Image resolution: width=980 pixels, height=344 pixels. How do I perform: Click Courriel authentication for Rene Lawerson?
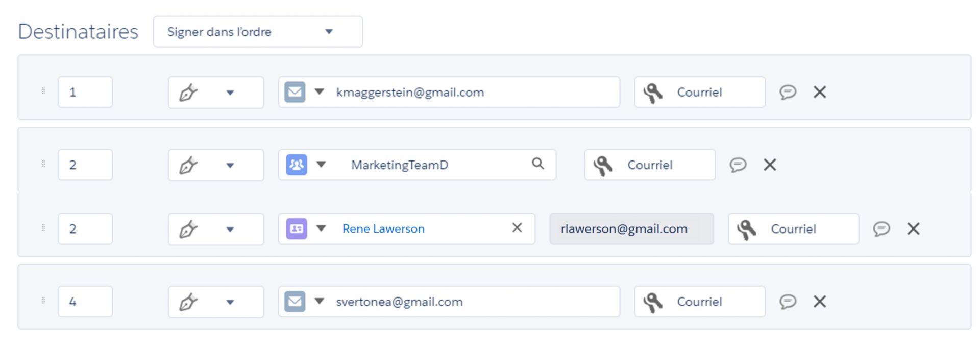tap(793, 228)
